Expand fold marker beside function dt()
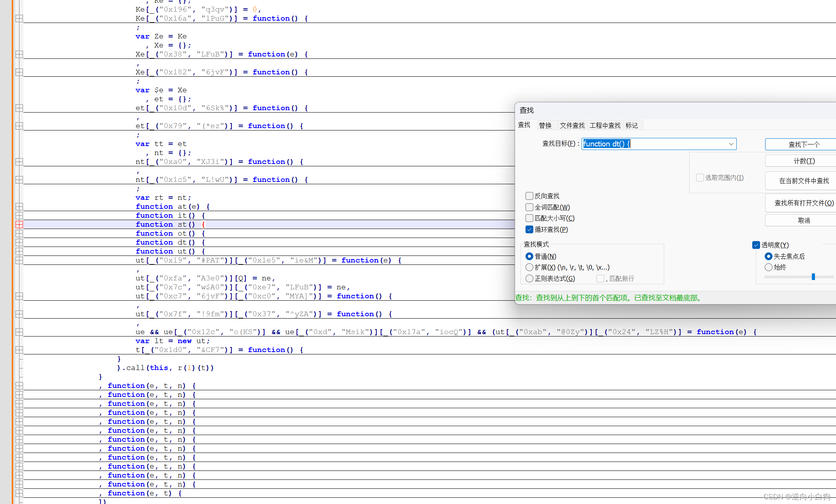 19,242
